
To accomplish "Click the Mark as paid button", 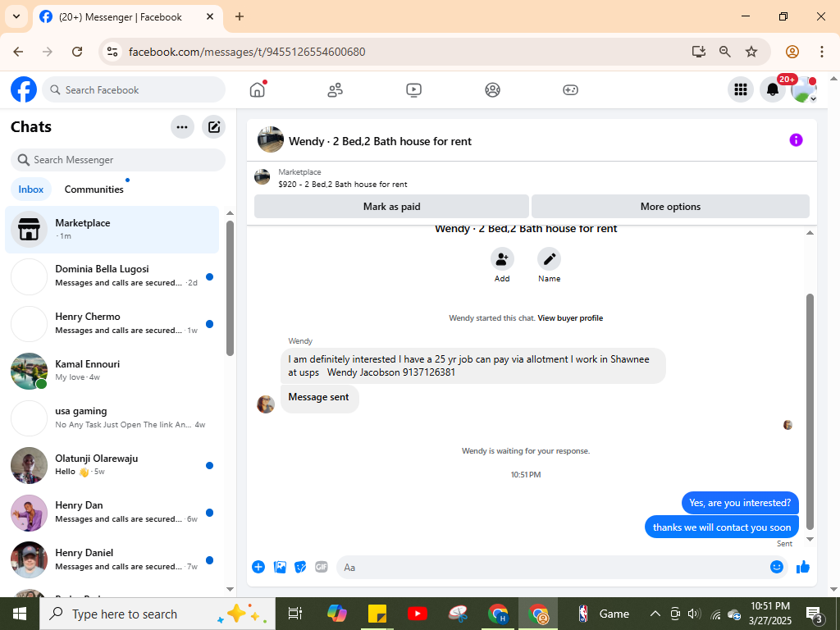I will [x=391, y=206].
